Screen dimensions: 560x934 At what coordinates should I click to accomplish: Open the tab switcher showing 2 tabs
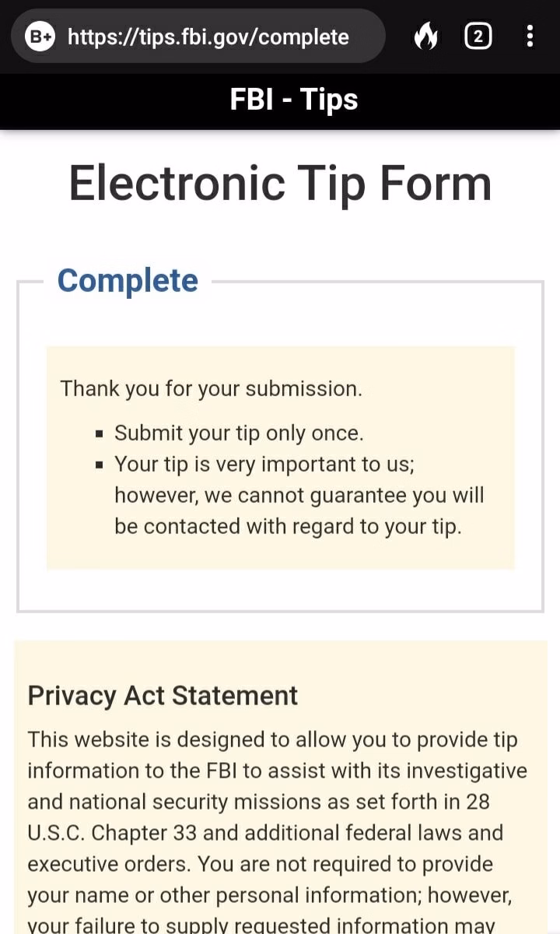pos(478,37)
